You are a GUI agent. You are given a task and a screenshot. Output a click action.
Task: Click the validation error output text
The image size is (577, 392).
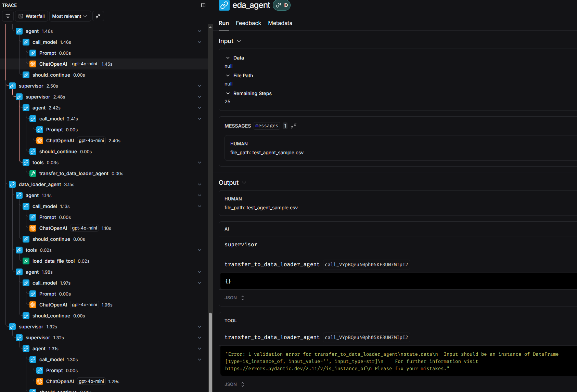[392, 361]
